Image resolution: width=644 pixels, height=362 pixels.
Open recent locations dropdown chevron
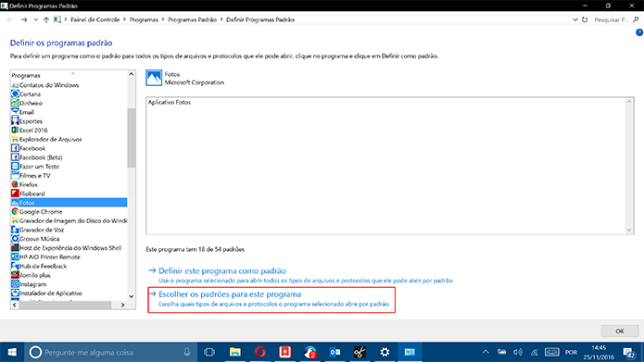[x=36, y=19]
